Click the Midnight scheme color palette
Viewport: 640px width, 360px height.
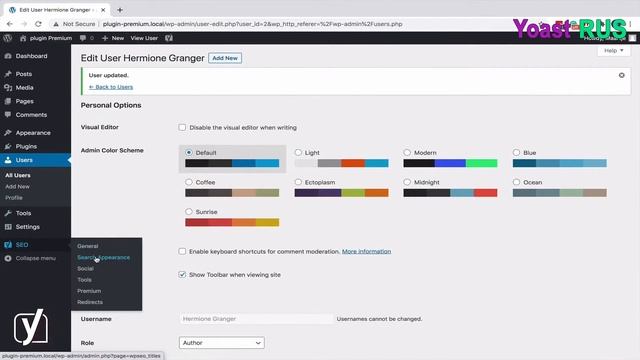pyautogui.click(x=451, y=193)
